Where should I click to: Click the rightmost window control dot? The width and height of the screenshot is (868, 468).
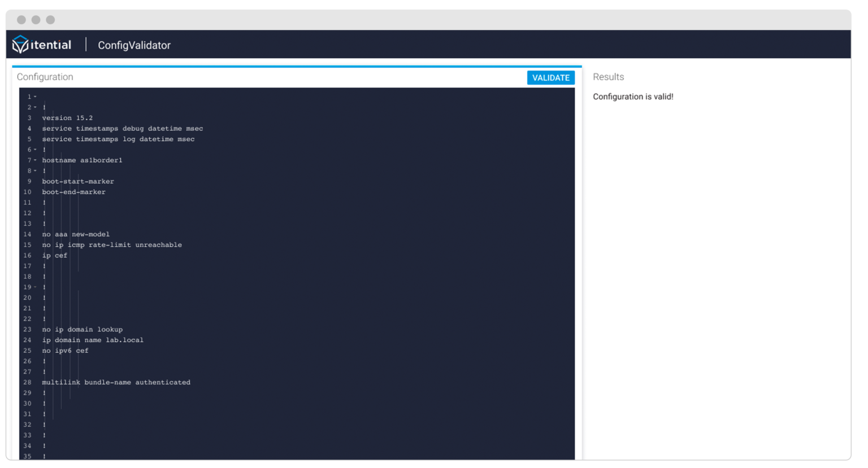pos(51,19)
